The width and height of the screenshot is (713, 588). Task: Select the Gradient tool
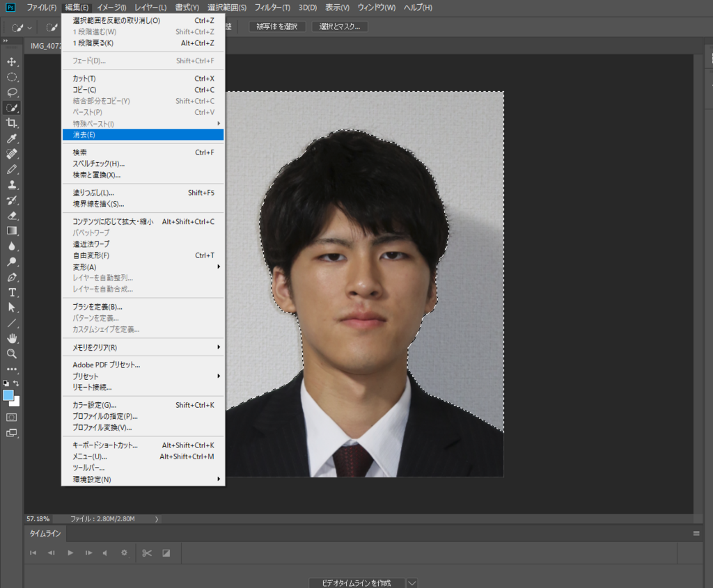pos(12,231)
